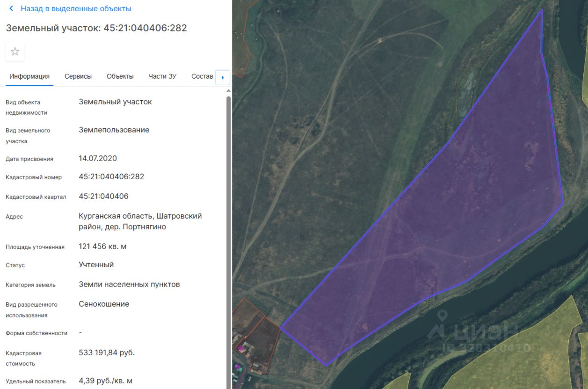
Task: Click the 'Кадастровая стоимость' label
Action: [23, 358]
